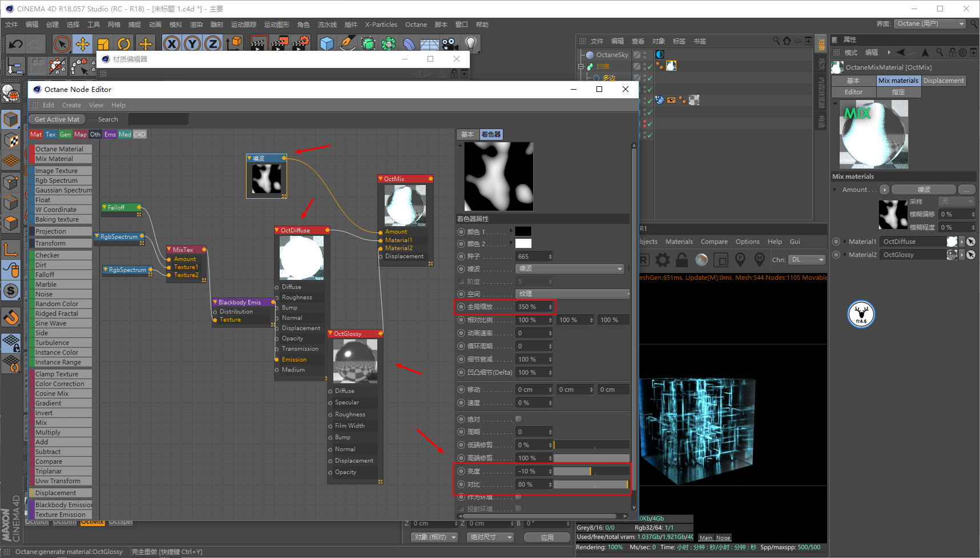This screenshot has height=558, width=980.
Task: Click the clay mode sphere in live viewer
Action: [701, 260]
